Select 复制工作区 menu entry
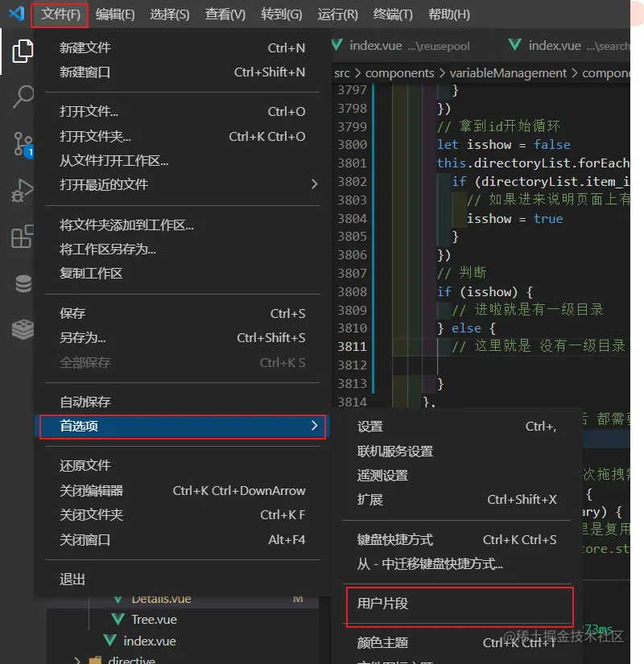This screenshot has height=664, width=644. coord(182,274)
